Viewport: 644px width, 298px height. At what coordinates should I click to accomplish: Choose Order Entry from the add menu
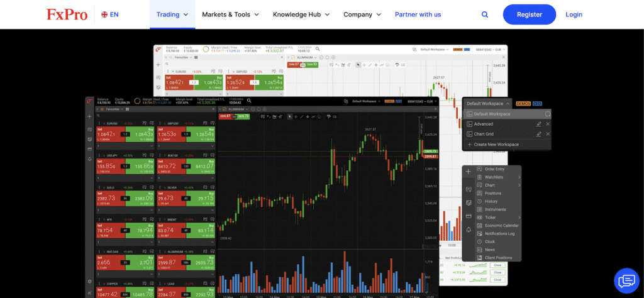[x=494, y=169]
